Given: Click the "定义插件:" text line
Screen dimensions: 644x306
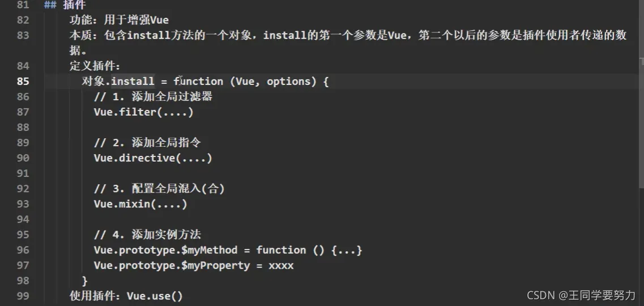Looking at the screenshot, I should [x=95, y=66].
